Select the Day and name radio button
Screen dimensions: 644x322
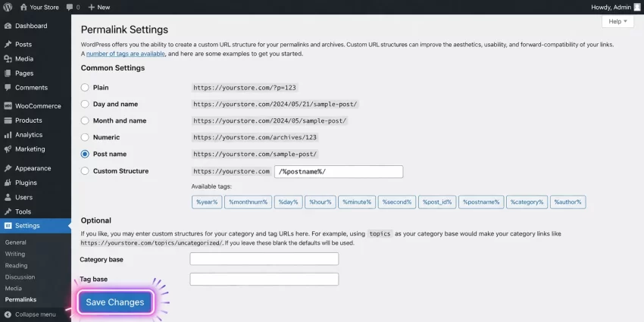click(85, 104)
